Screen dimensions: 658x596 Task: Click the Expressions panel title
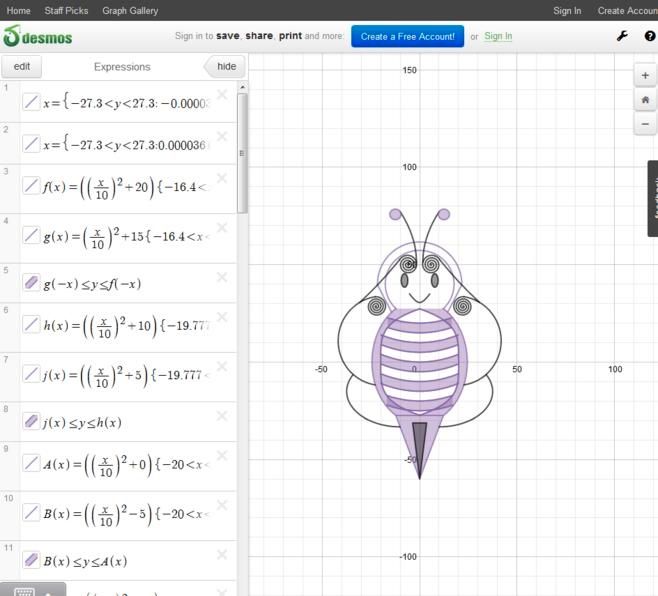pos(122,67)
